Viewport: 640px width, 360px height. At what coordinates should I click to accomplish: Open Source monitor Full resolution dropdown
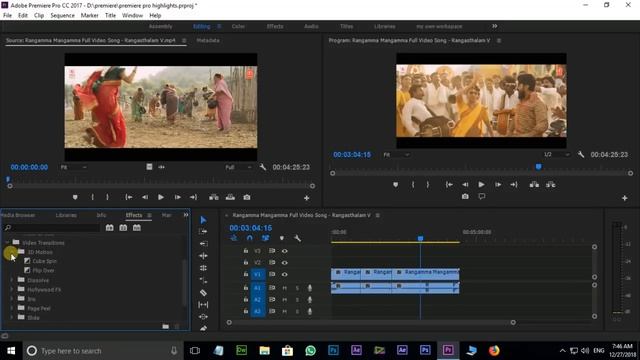pos(238,167)
